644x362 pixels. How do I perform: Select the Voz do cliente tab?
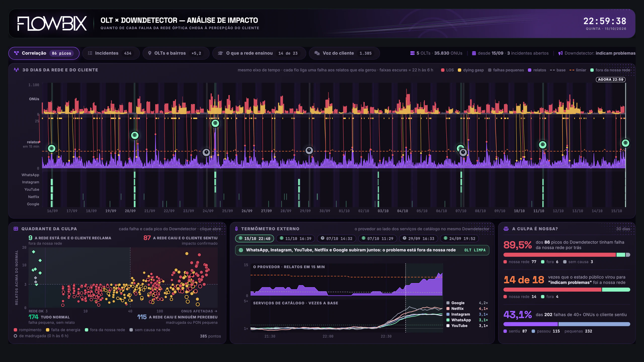coord(344,53)
